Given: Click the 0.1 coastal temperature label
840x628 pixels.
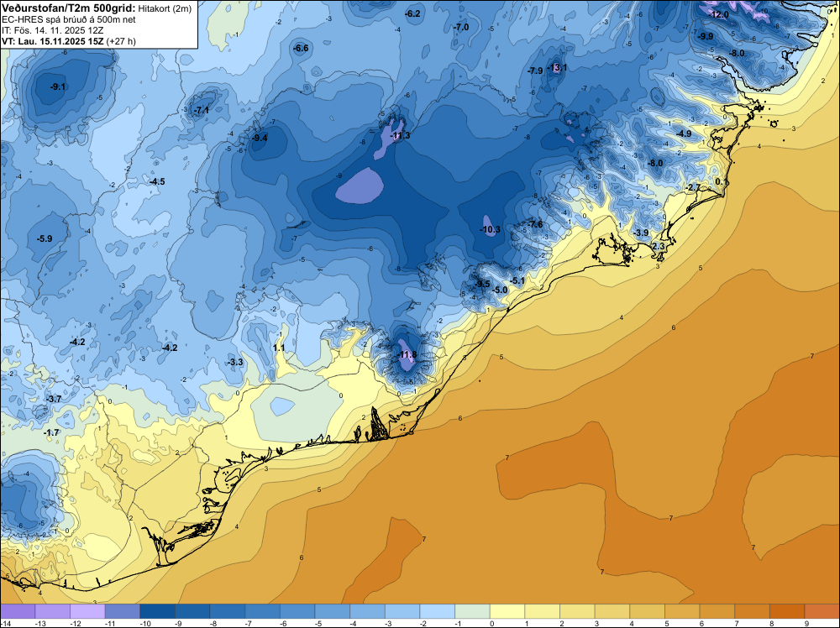Looking at the screenshot, I should [722, 182].
